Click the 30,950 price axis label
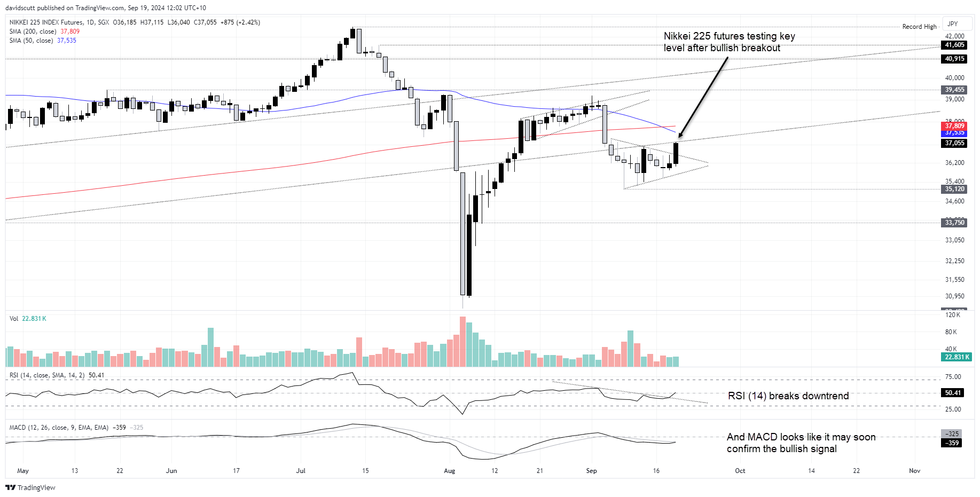The height and width of the screenshot is (497, 980). pyautogui.click(x=955, y=296)
